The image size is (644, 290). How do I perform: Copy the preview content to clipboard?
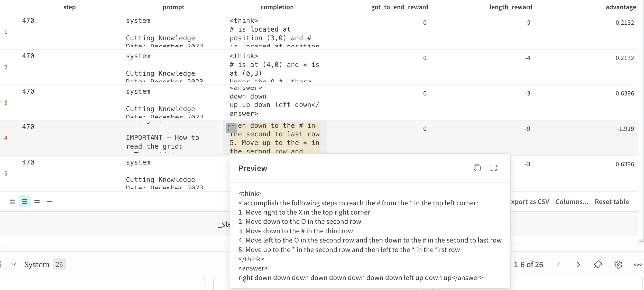(x=477, y=168)
